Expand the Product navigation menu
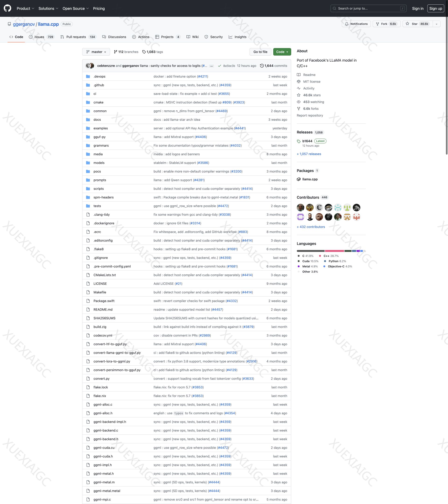This screenshot has height=504, width=448. coord(25,8)
